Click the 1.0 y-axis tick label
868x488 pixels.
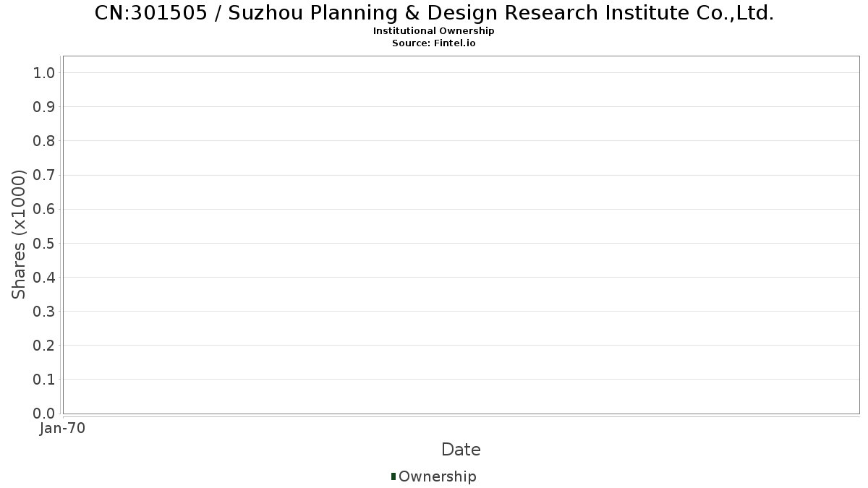44,72
